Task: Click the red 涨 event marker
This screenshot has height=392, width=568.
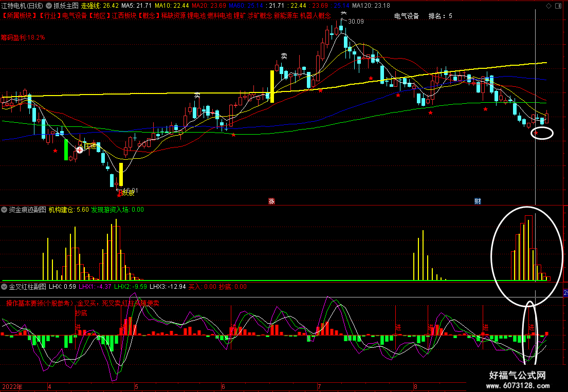Action: click(272, 201)
